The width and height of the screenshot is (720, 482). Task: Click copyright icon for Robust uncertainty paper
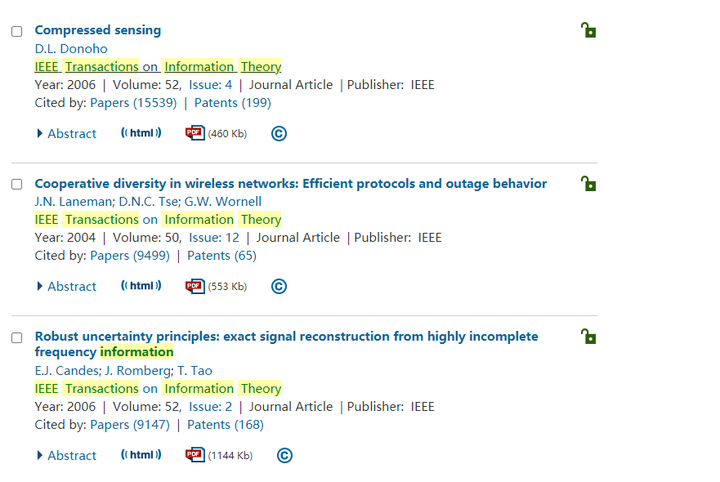pyautogui.click(x=285, y=455)
